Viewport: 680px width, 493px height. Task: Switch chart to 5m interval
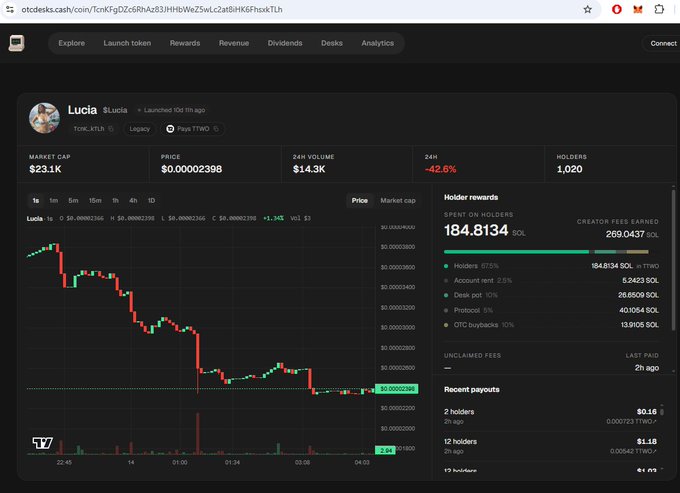73,200
